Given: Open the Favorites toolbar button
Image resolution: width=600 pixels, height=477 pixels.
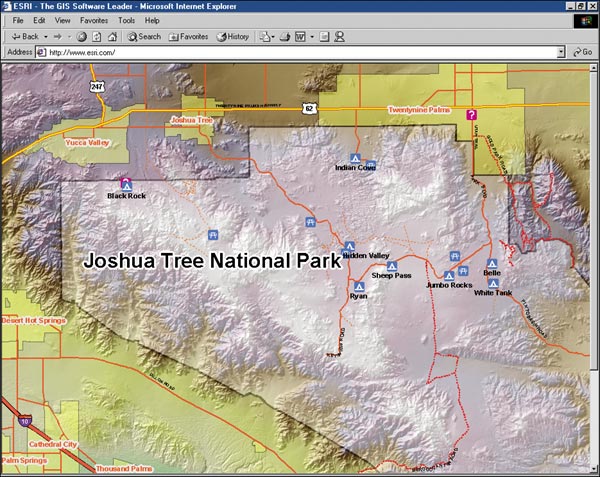Looking at the screenshot, I should click(188, 37).
